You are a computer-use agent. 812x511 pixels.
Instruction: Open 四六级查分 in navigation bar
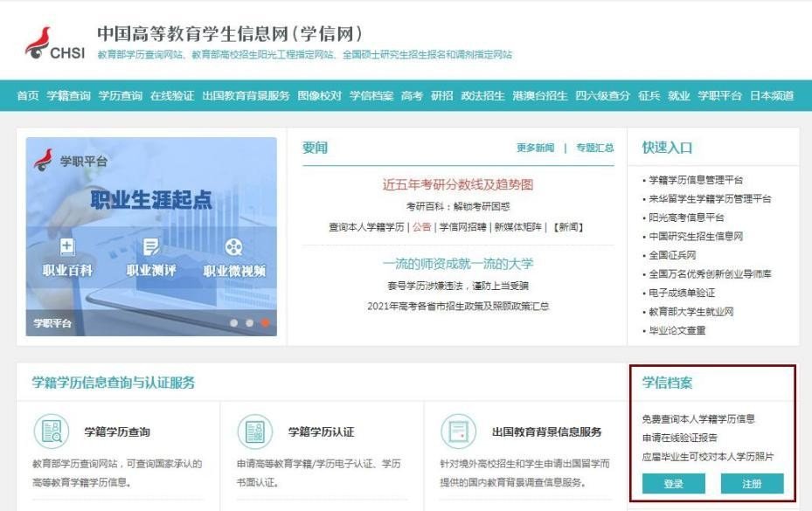click(602, 96)
